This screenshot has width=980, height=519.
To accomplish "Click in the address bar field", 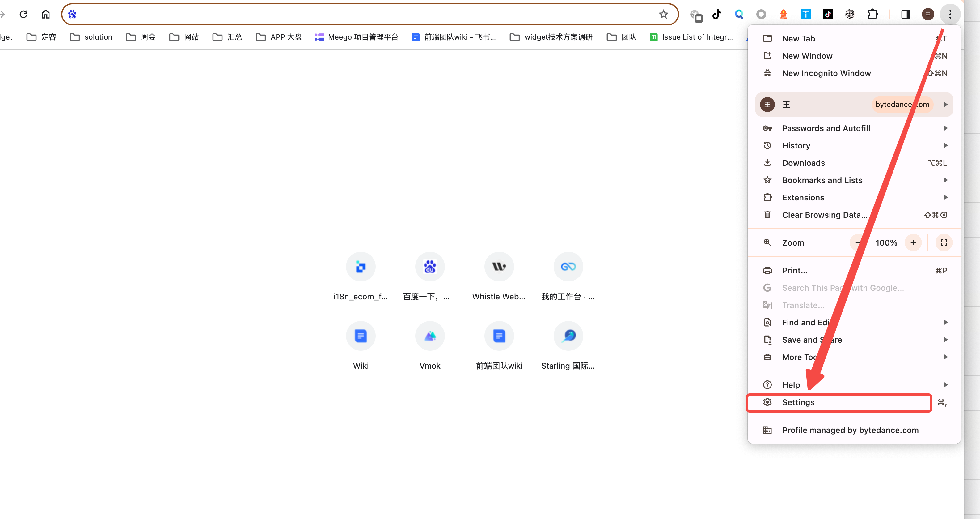I will pyautogui.click(x=361, y=14).
